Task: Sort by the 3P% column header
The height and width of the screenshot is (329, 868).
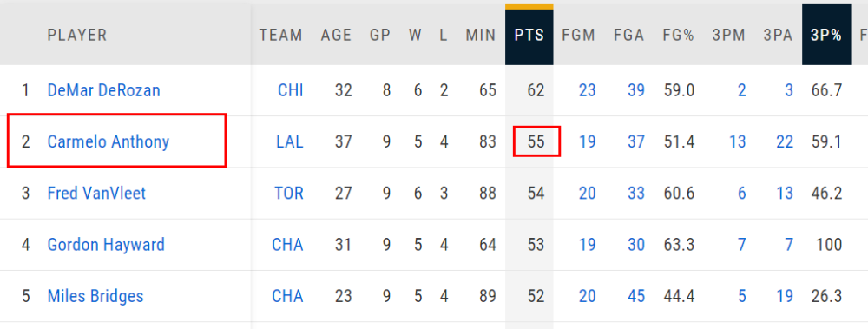Action: pos(826,36)
